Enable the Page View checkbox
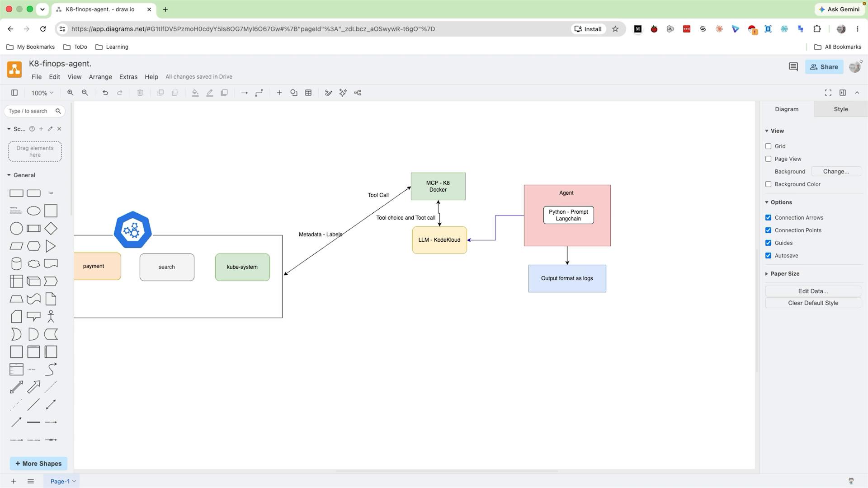 [x=768, y=159]
